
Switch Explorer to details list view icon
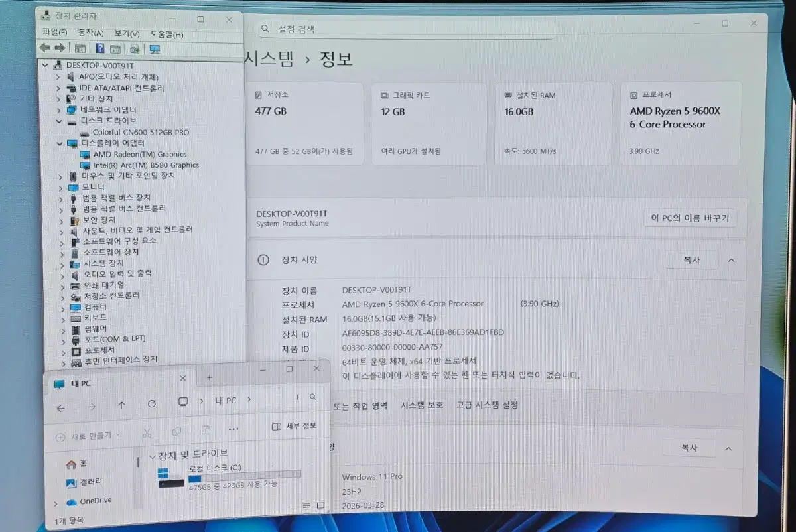pos(306,506)
